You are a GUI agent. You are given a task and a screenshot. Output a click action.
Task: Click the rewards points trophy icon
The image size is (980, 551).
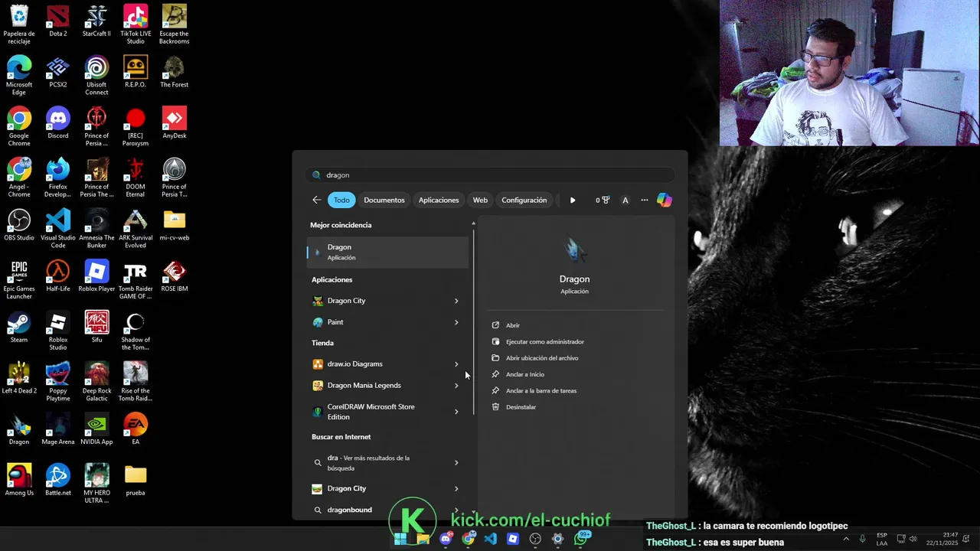[x=603, y=200]
